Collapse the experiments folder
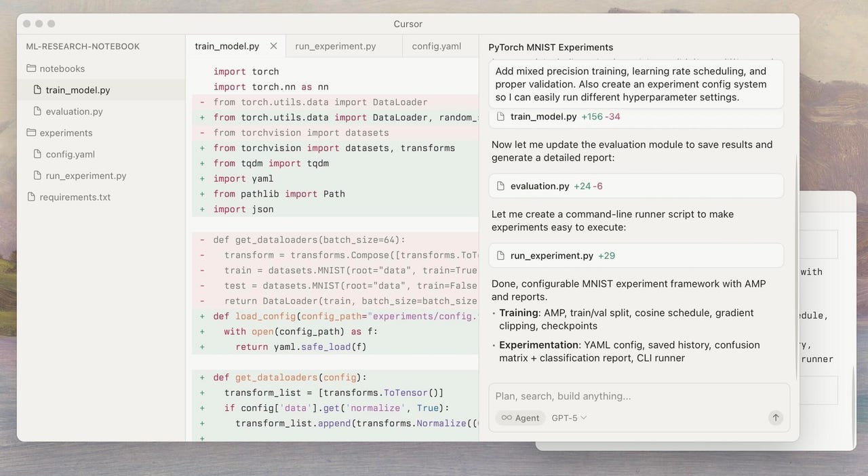The height and width of the screenshot is (476, 868). click(x=66, y=133)
